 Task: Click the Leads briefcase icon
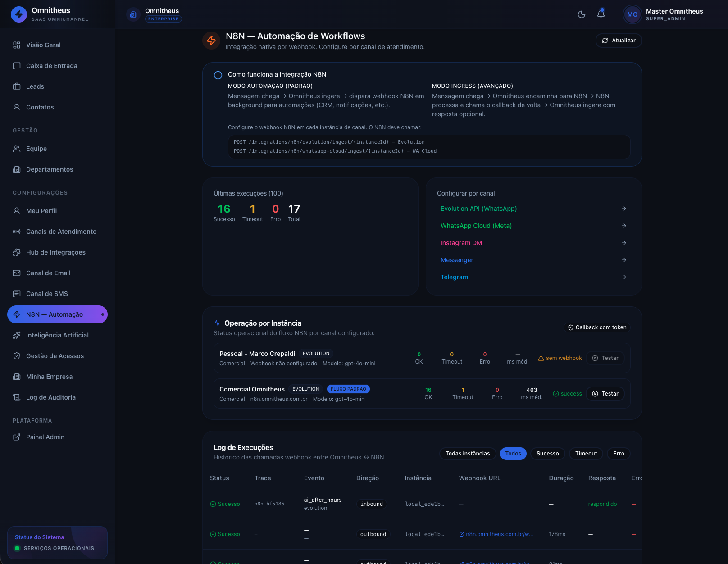pyautogui.click(x=17, y=86)
